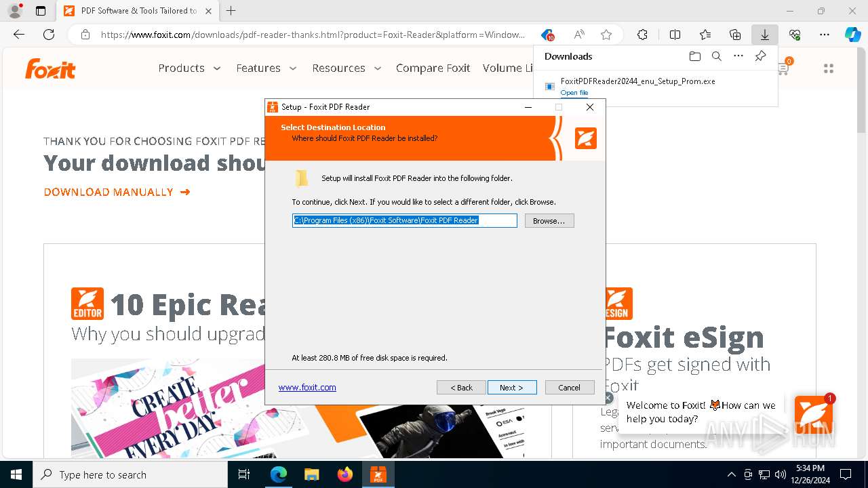Click the Edge profile avatar
The height and width of the screenshot is (488, 868).
(x=15, y=11)
